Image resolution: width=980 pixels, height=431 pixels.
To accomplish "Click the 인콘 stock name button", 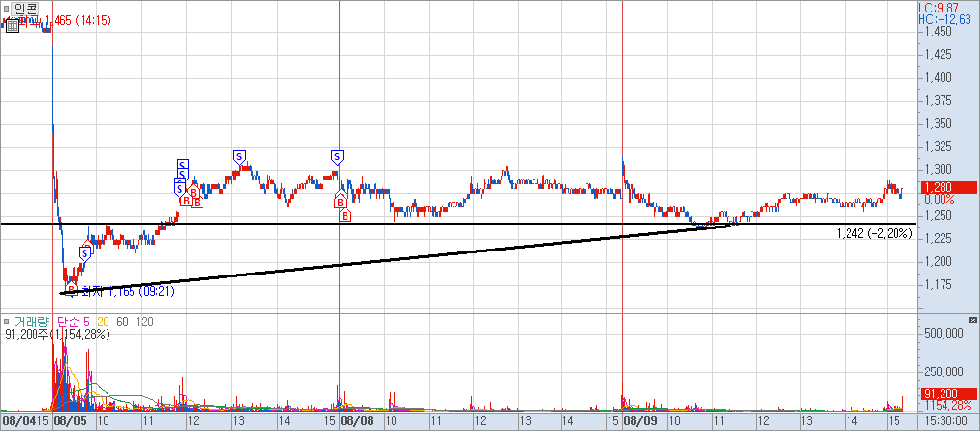I will 26,10.
